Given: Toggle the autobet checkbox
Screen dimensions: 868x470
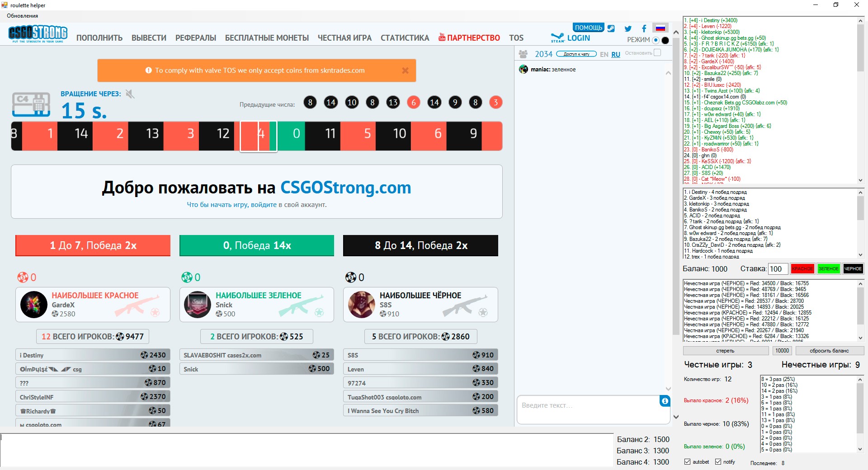Looking at the screenshot, I should [x=687, y=462].
